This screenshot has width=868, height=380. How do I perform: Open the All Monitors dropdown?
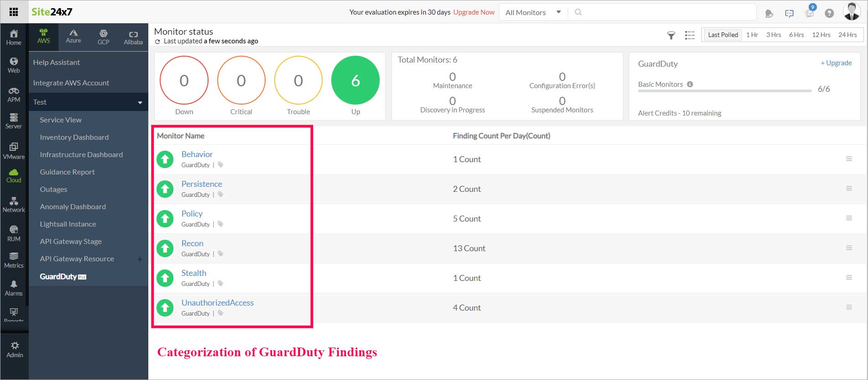tap(533, 12)
